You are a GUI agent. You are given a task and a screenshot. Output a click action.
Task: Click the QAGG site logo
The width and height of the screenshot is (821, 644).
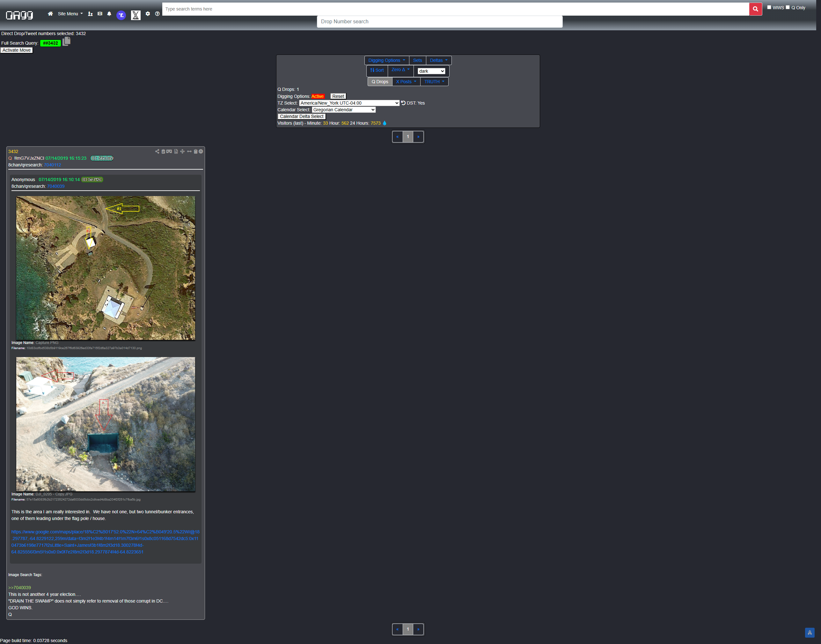[x=20, y=15]
